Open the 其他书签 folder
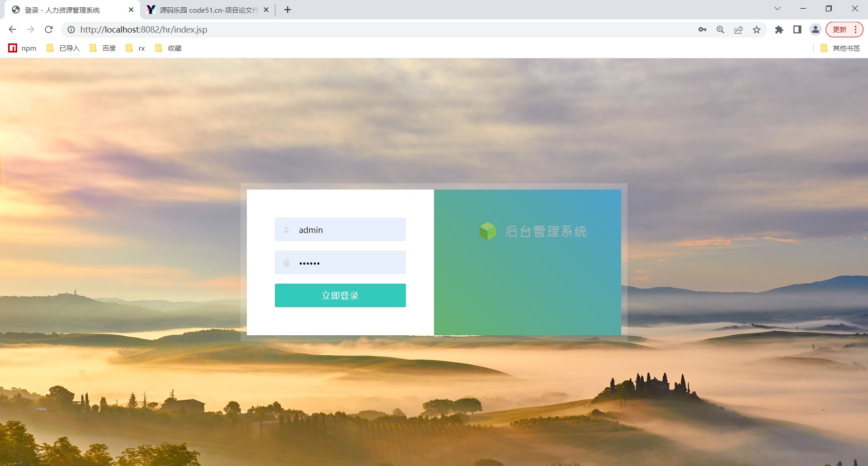868x466 pixels. (840, 48)
